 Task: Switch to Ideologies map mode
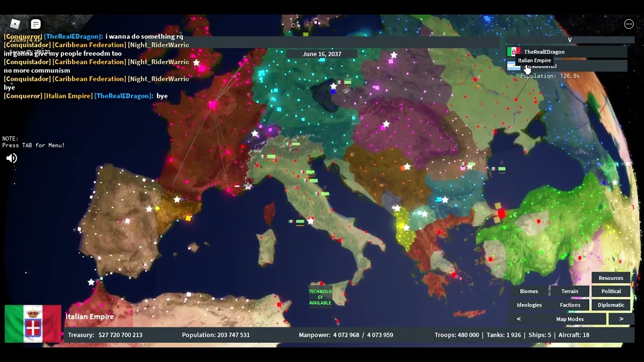tap(529, 305)
